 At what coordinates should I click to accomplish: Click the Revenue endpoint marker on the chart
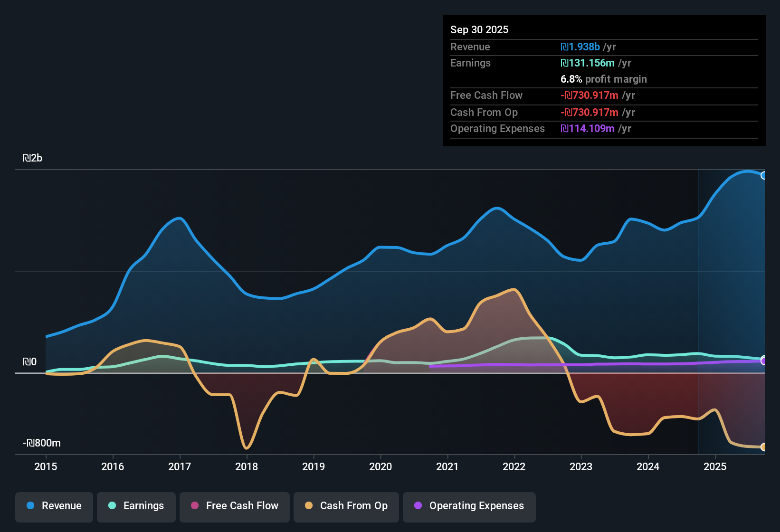click(764, 176)
